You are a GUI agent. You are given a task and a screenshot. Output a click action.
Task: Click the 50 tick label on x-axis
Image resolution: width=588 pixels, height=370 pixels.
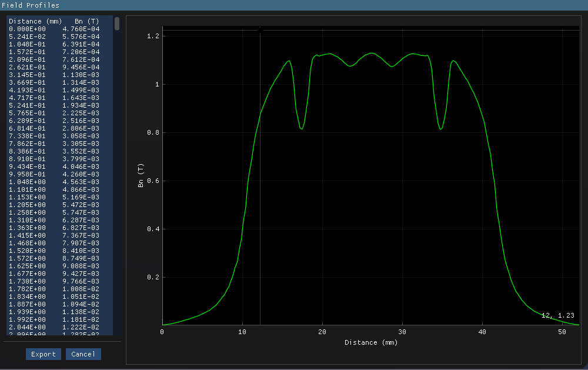(562, 332)
